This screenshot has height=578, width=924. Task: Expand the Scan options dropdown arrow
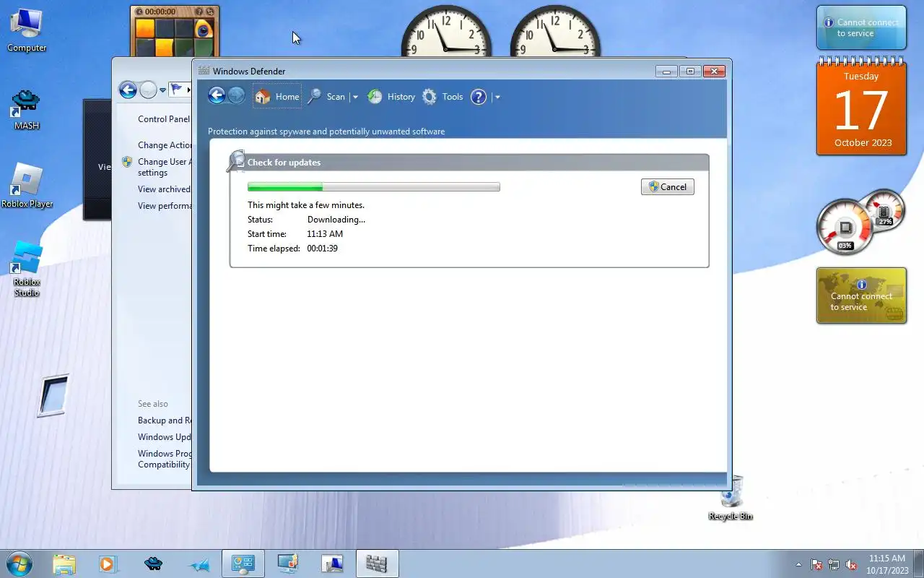[x=354, y=97]
